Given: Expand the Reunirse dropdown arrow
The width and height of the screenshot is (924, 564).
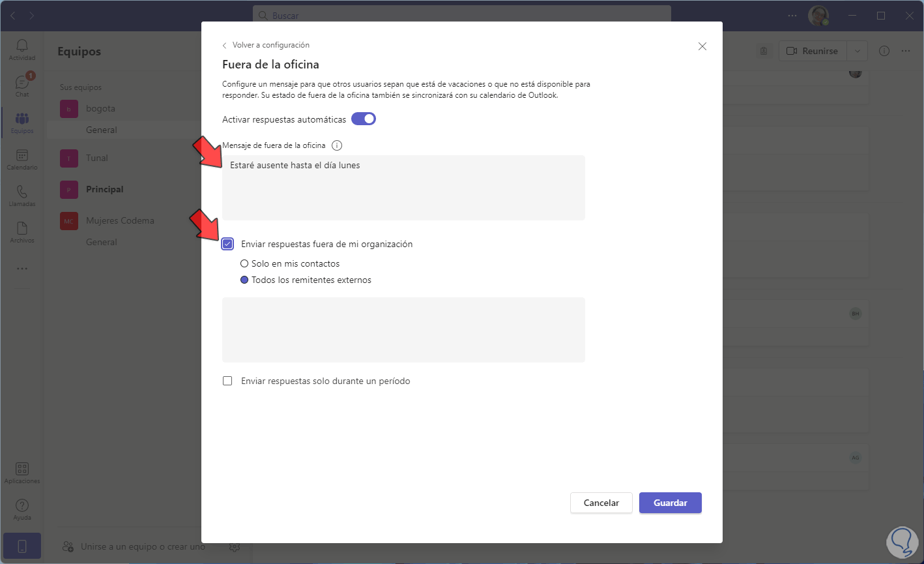Looking at the screenshot, I should 858,51.
